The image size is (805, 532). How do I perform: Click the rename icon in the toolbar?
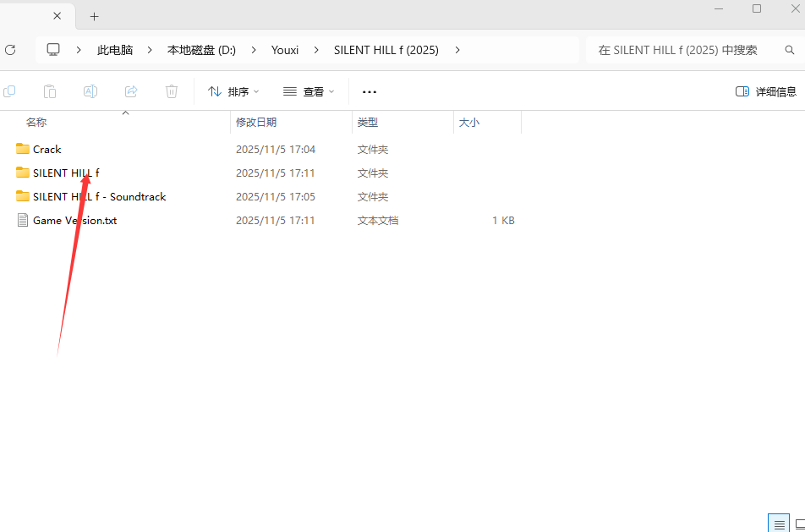click(90, 91)
